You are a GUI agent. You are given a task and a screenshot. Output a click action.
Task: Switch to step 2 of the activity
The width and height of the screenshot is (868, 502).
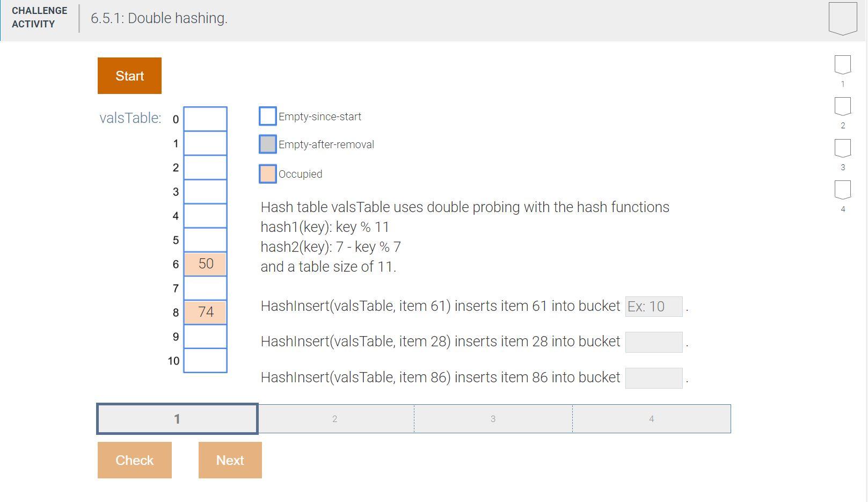[x=335, y=418]
